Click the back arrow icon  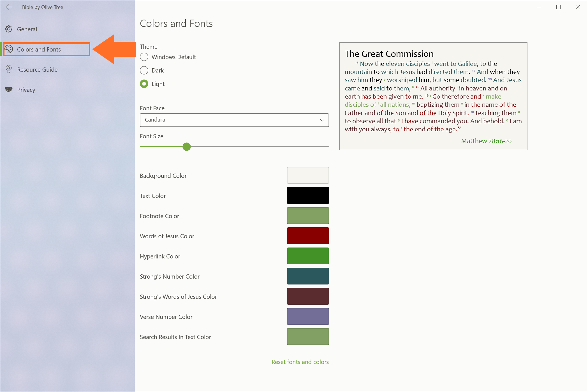coord(9,7)
